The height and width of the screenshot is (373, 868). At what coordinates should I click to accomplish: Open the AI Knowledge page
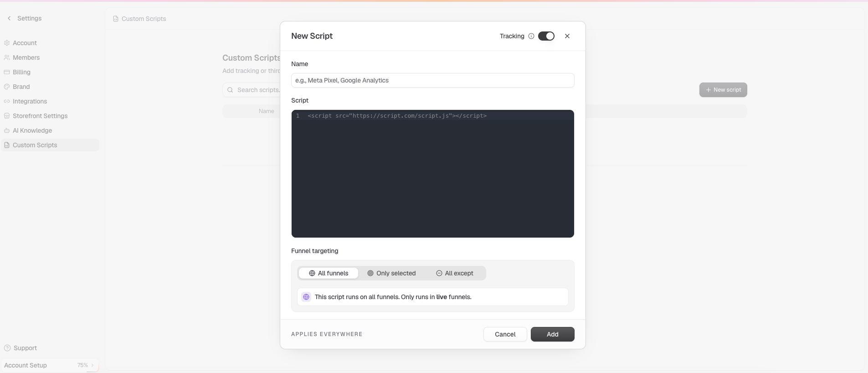point(50,130)
